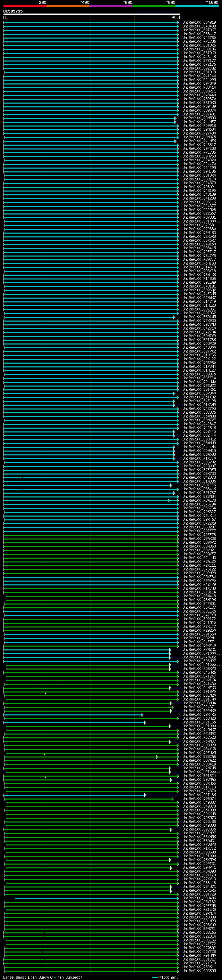This screenshot has height=980, width=222.
Task: Select hit label UniRef100_A1XCH8
Action: click(x=199, y=588)
